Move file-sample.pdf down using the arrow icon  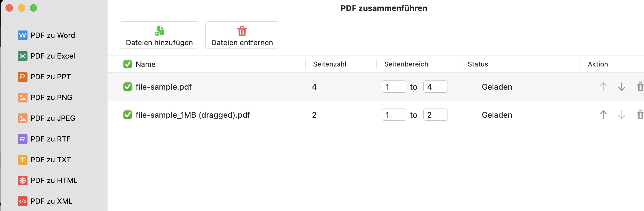coord(622,87)
